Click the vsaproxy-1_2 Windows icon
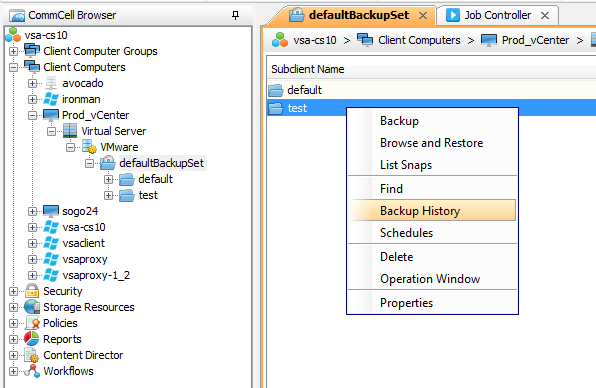This screenshot has width=596, height=388. point(51,275)
